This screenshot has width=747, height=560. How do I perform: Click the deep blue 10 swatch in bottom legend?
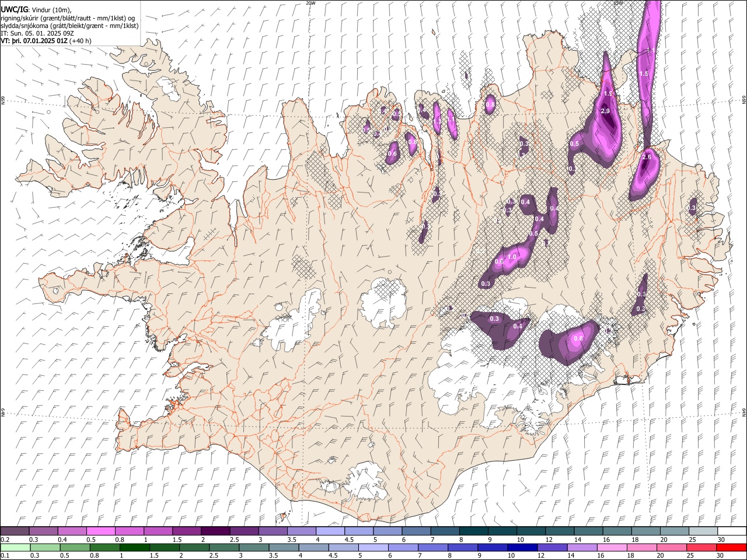click(521, 547)
